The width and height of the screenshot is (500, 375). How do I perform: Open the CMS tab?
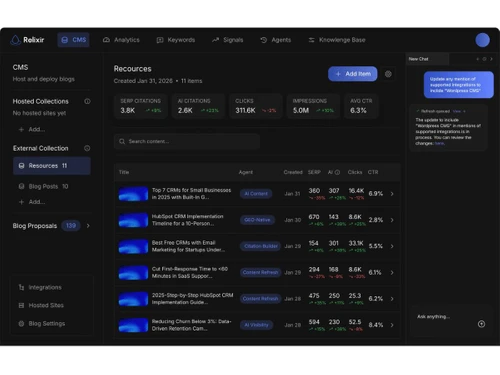73,40
